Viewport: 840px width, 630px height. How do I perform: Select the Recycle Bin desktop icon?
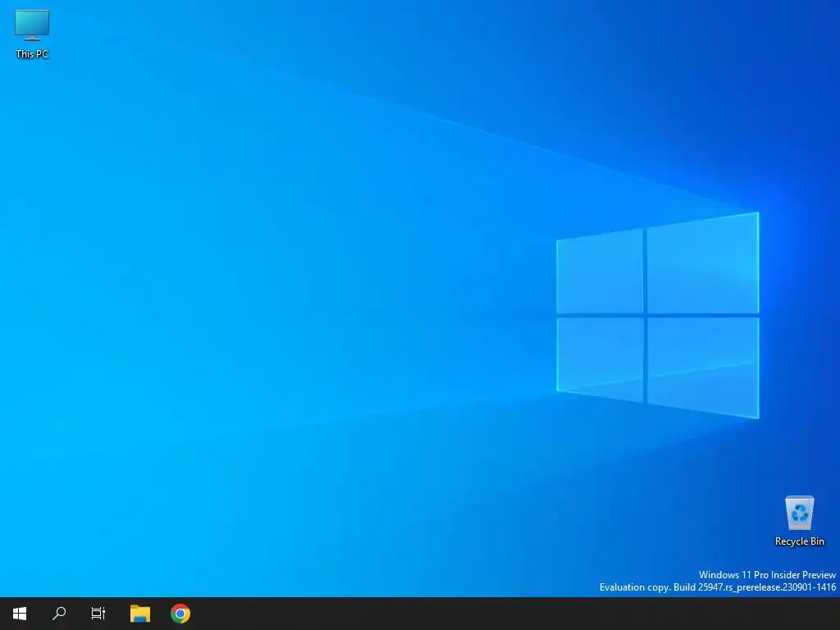coord(799,521)
